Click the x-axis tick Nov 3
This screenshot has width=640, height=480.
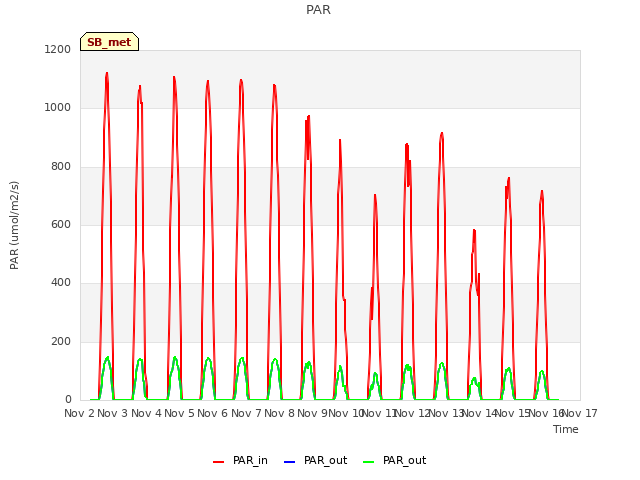point(113,413)
